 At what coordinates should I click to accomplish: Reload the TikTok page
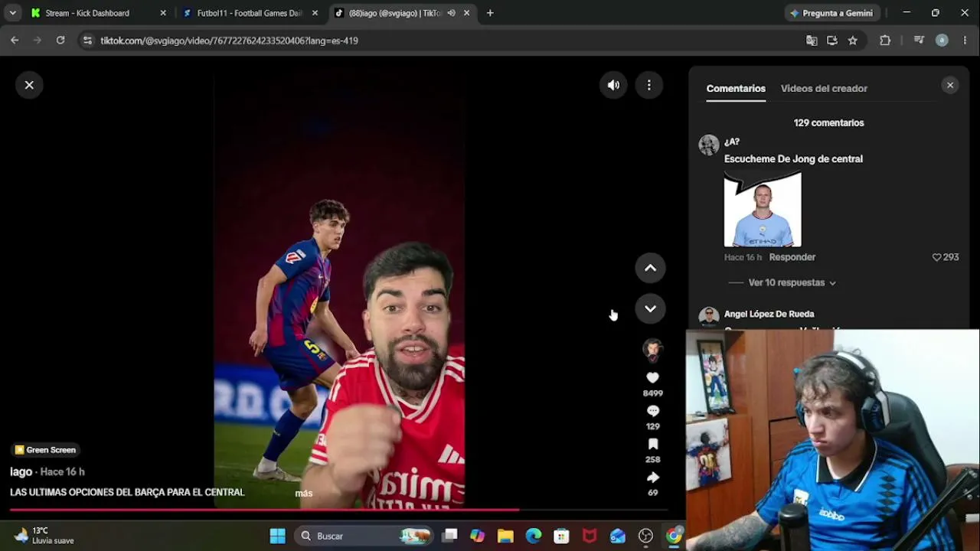click(60, 41)
